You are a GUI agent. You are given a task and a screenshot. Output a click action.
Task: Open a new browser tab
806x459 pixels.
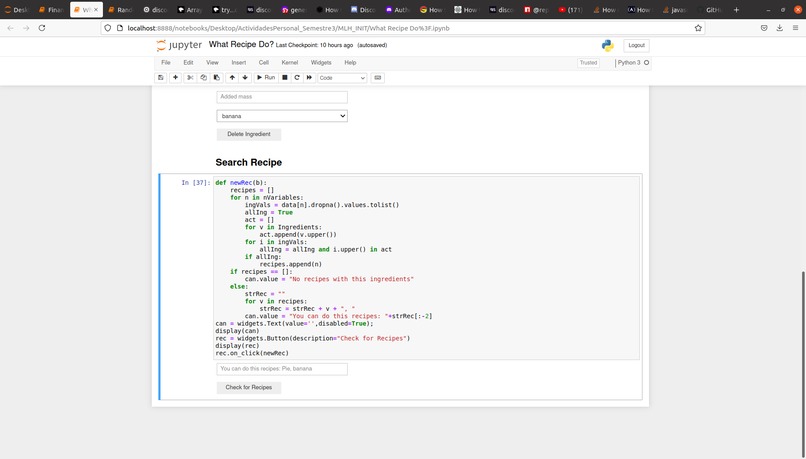(736, 10)
